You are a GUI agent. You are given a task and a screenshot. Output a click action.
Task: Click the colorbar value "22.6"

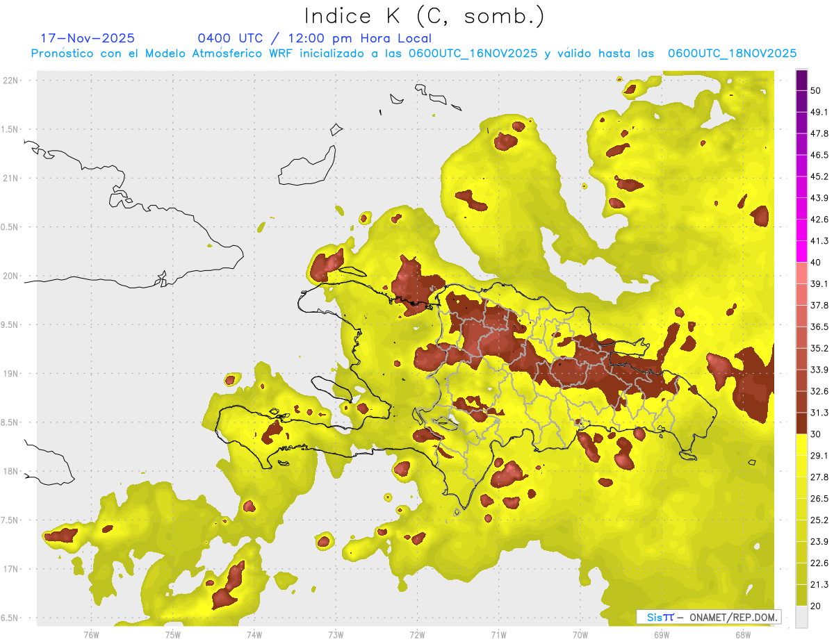click(x=819, y=563)
